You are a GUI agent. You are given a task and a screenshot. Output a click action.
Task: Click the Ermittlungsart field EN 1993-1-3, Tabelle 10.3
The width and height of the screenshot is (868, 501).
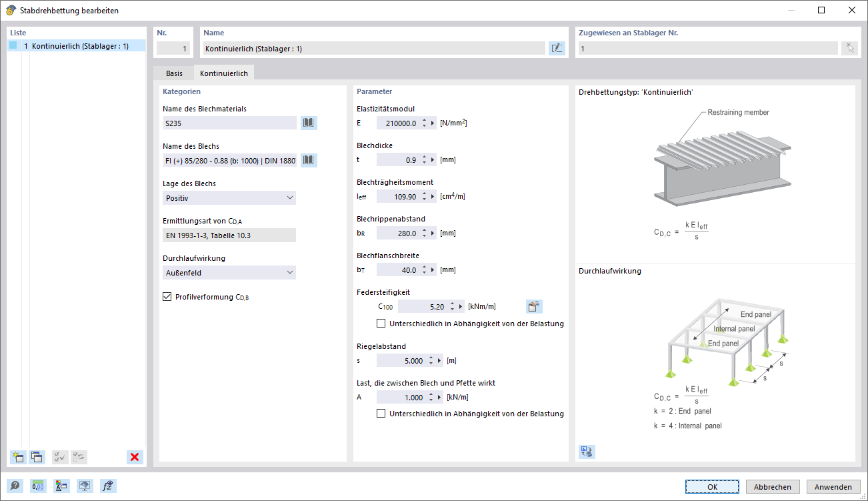point(229,235)
